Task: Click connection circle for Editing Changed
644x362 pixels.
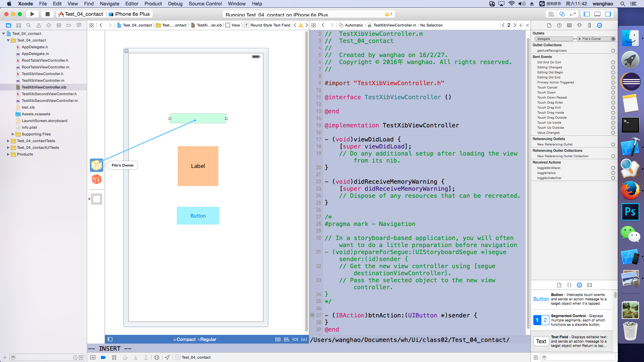Action: coord(613,67)
